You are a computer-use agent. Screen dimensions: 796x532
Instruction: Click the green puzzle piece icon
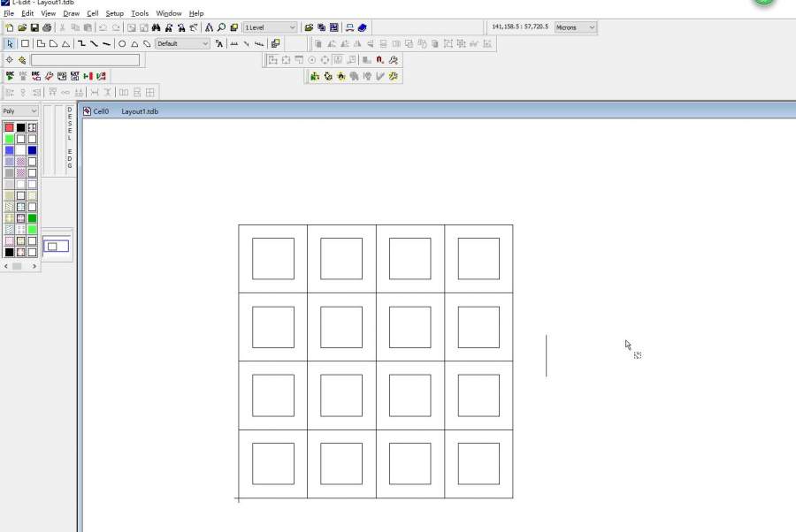(x=315, y=76)
